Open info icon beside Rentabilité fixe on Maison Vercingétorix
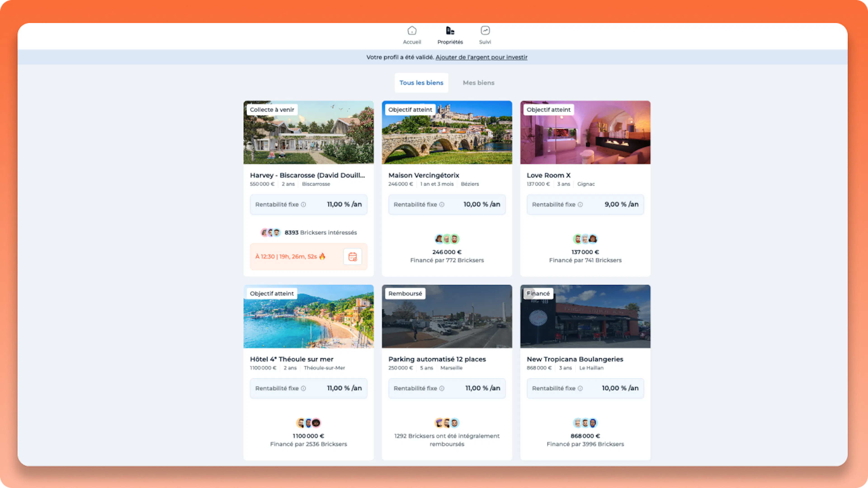The height and width of the screenshot is (488, 868). pyautogui.click(x=442, y=204)
